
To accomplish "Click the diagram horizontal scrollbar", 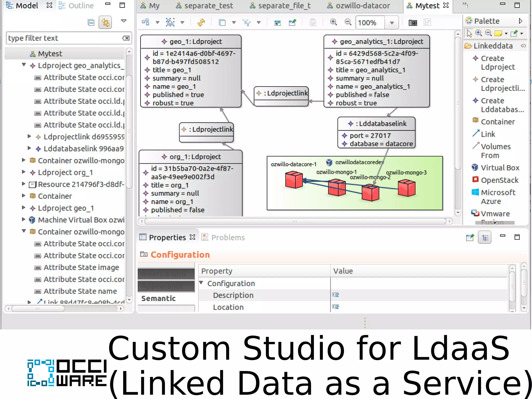I will pyautogui.click(x=295, y=221).
